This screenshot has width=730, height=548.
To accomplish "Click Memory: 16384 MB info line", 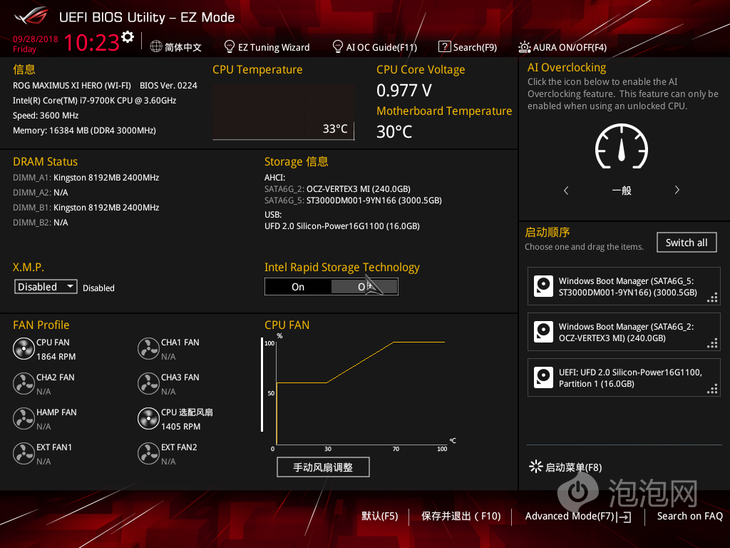I will (x=84, y=131).
